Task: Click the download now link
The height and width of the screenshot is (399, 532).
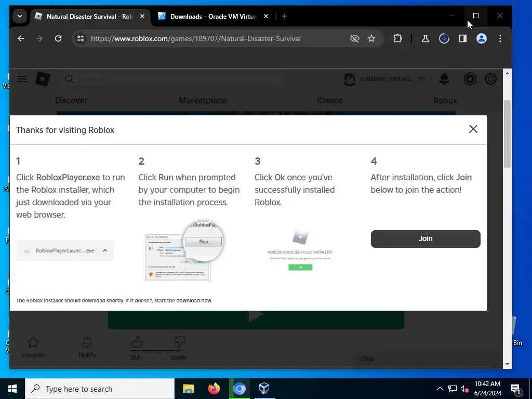Action: click(x=194, y=301)
